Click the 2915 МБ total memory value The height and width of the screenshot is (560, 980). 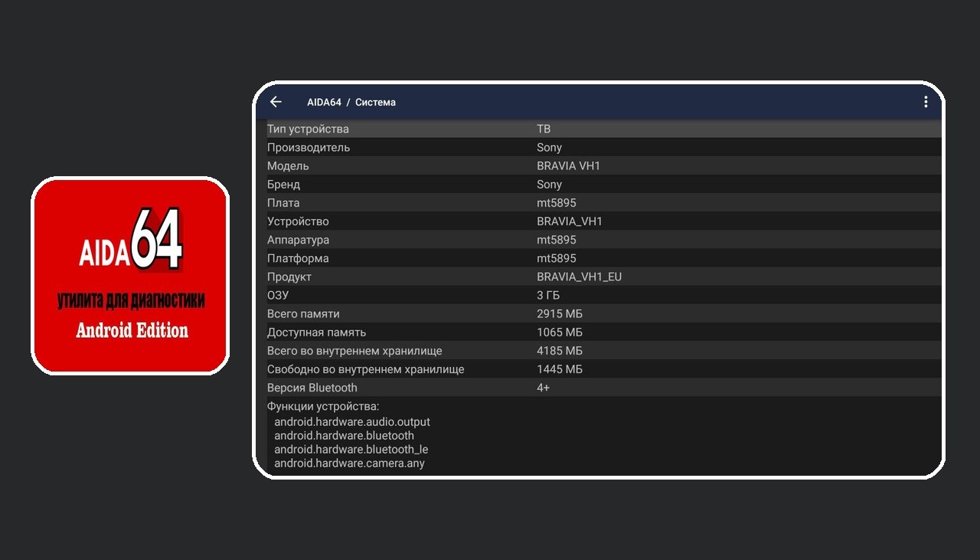[x=560, y=313]
